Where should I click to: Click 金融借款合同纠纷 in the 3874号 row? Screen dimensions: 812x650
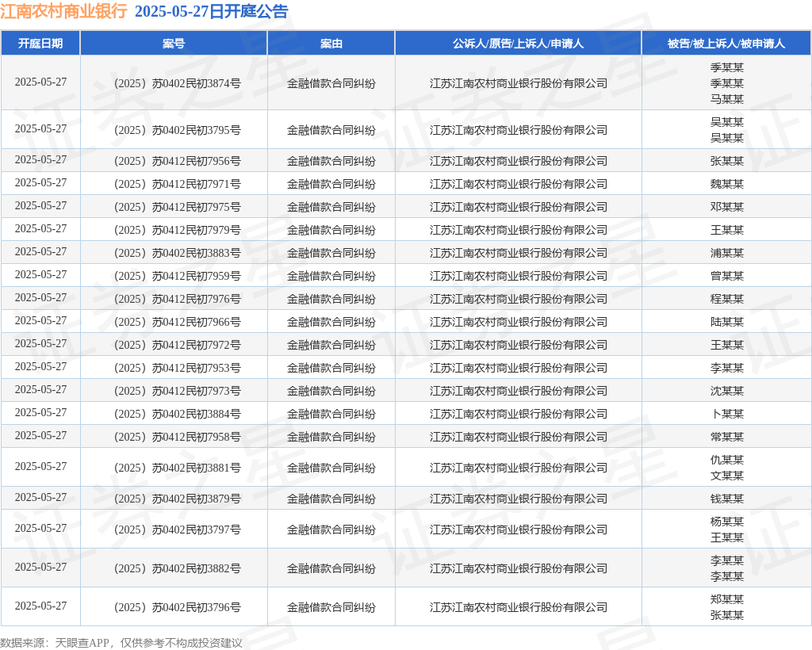(x=331, y=83)
